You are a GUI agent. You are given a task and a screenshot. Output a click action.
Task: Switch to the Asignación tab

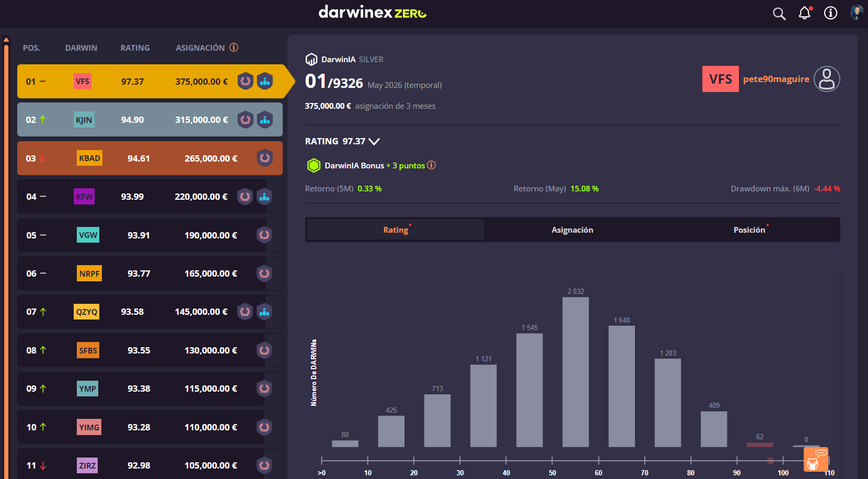coord(572,230)
